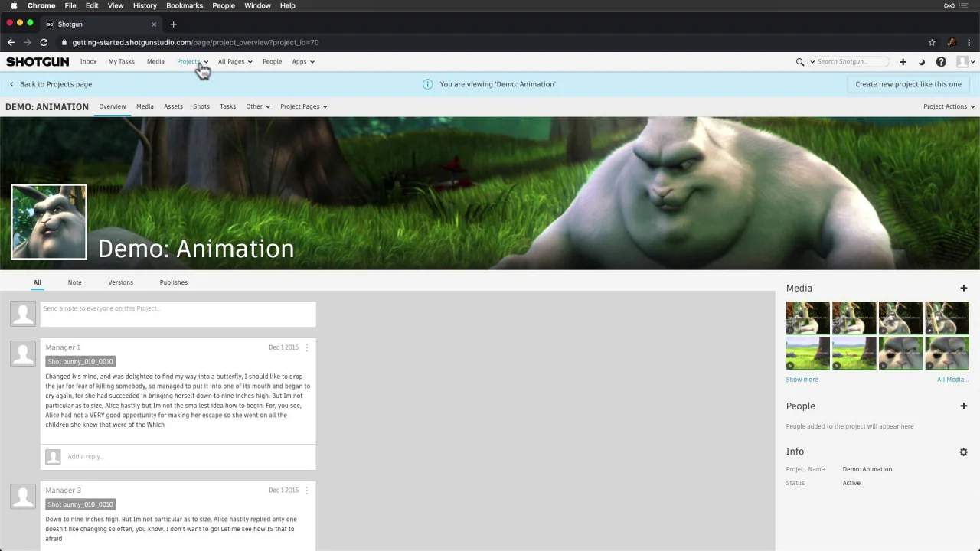Switch to the Shots tab
The image size is (980, 551).
(x=201, y=106)
